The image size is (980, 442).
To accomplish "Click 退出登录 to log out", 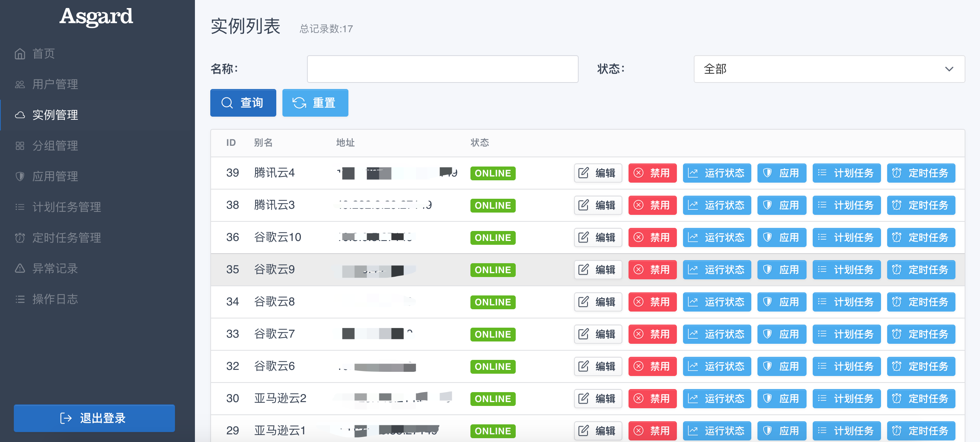I will click(94, 418).
